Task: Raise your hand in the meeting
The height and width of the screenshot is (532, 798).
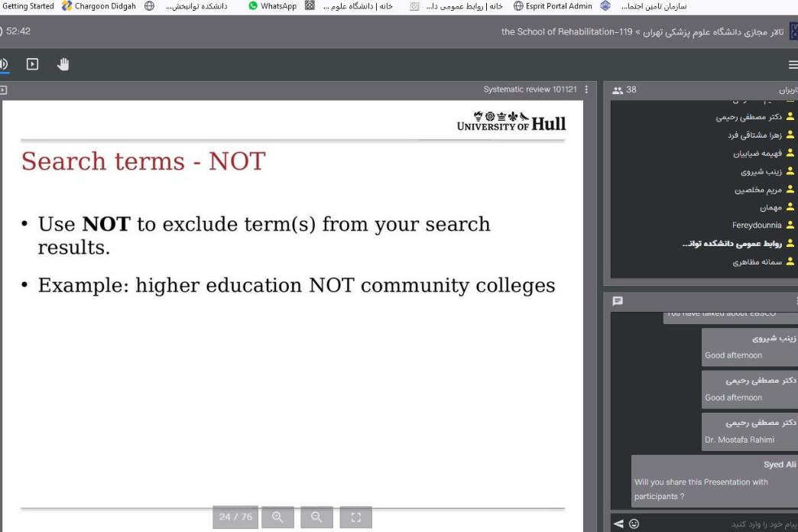Action: click(63, 65)
